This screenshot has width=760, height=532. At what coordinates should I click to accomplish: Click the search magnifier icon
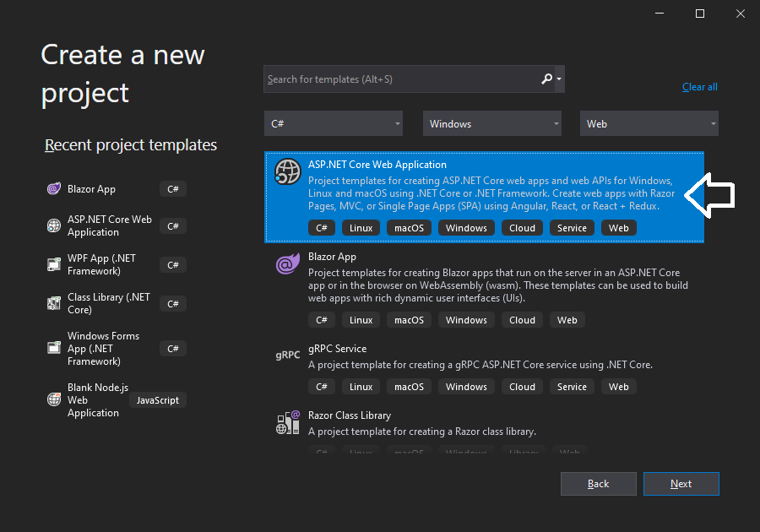546,79
